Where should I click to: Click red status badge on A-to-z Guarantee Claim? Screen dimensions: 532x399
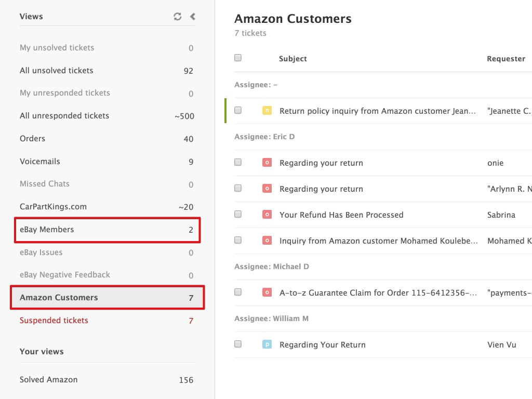tap(267, 292)
